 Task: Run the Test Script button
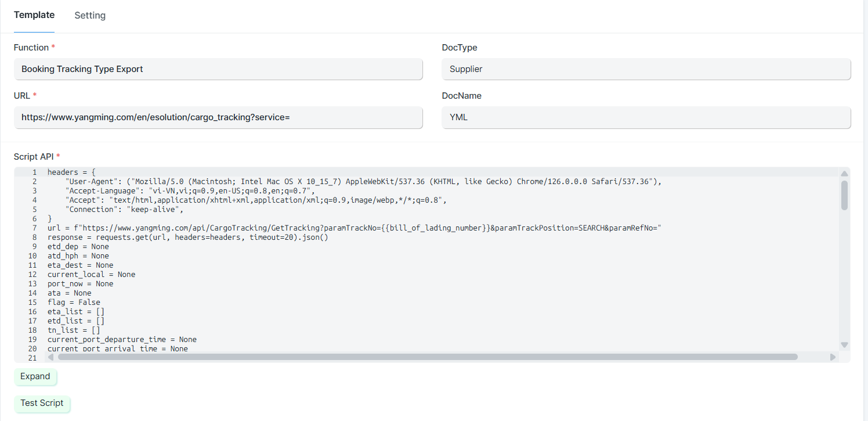[42, 403]
